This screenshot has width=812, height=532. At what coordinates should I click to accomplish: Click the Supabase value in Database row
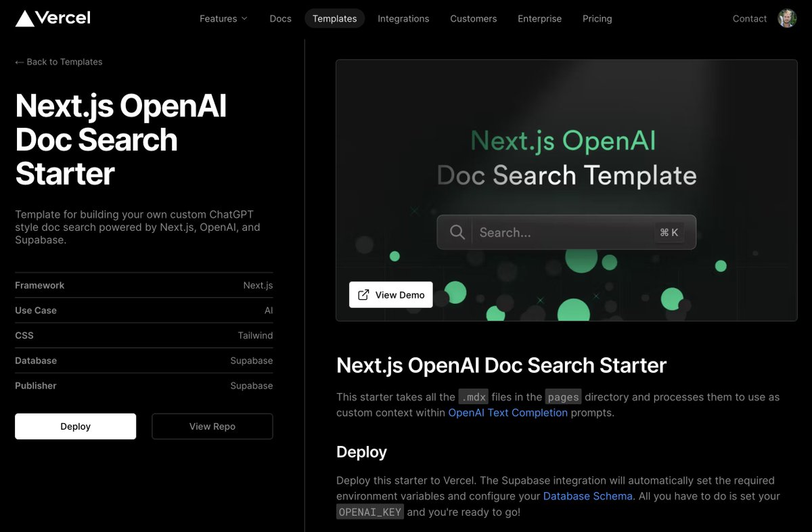[252, 360]
